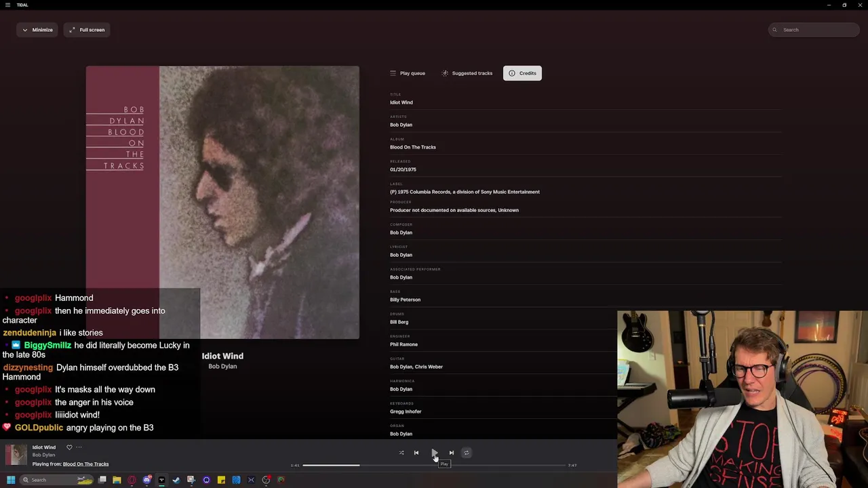Viewport: 868px width, 488px height.
Task: Click the 'Idiot Wind' title in credits
Action: coord(401,102)
